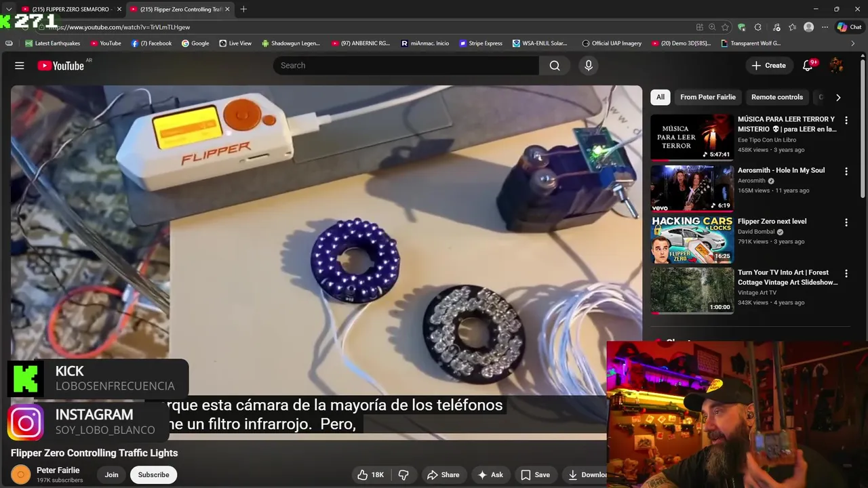Open the Official UAP Imagery bookmark
Screen dimensions: 868x488
[x=612, y=43]
